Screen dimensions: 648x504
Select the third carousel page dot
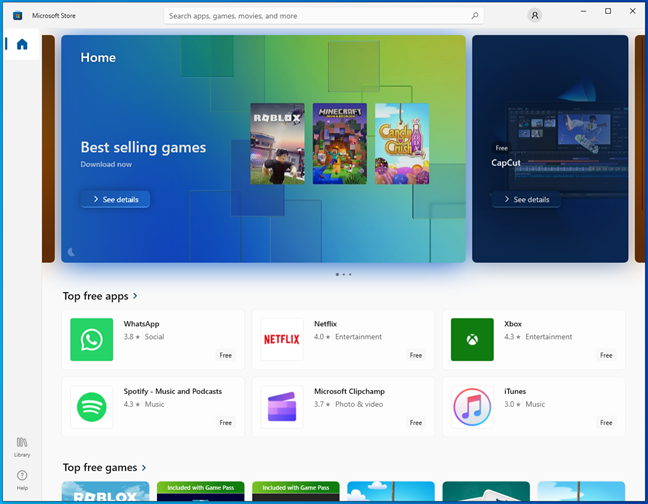click(x=350, y=274)
